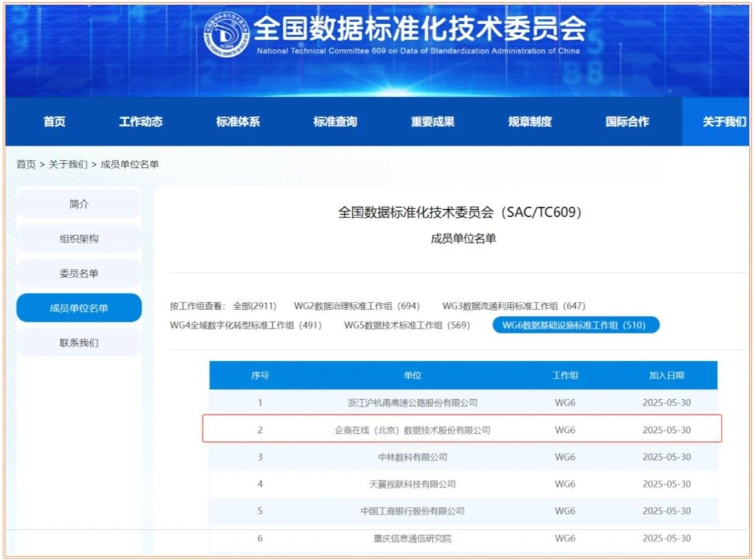Screen dimensions: 754x560
Task: Go to 首页 via the breadcrumb
Action: (x=26, y=164)
